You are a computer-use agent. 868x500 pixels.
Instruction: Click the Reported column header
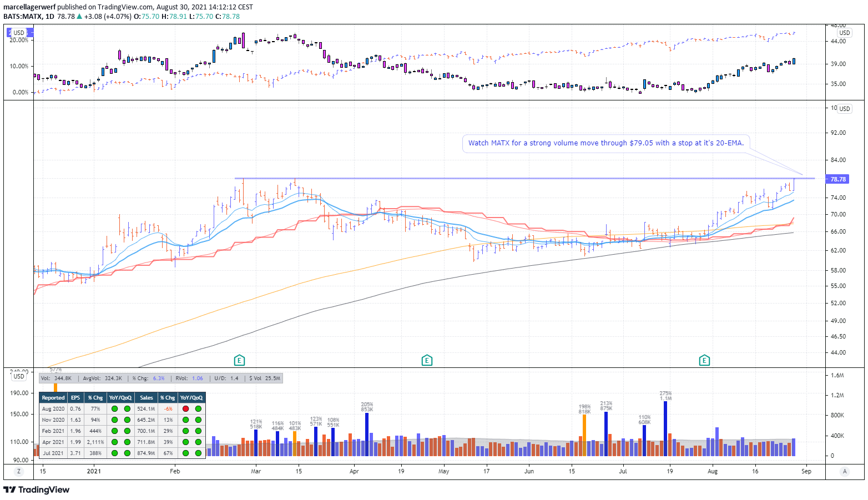click(x=53, y=398)
